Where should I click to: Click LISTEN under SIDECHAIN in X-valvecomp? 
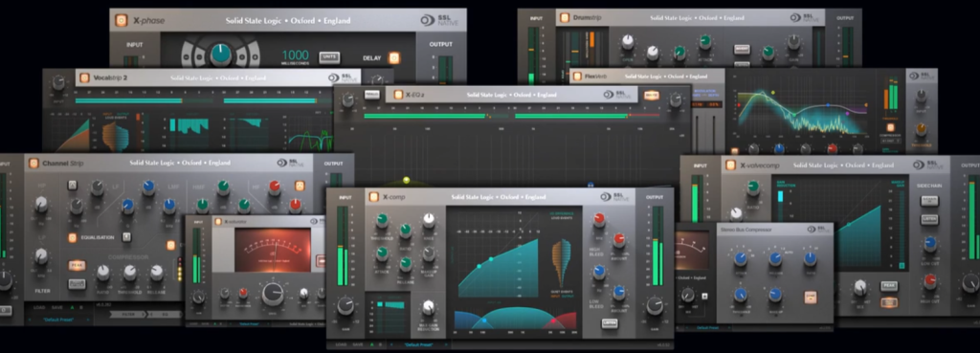click(x=928, y=219)
